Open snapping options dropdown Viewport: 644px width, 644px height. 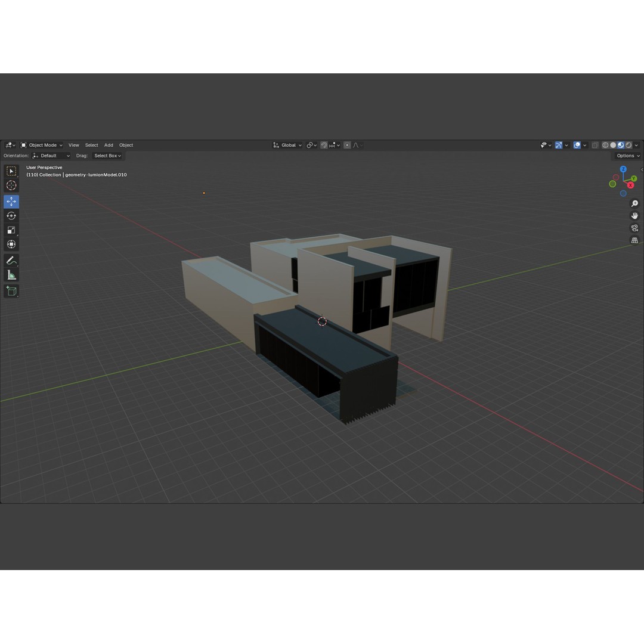tap(335, 145)
